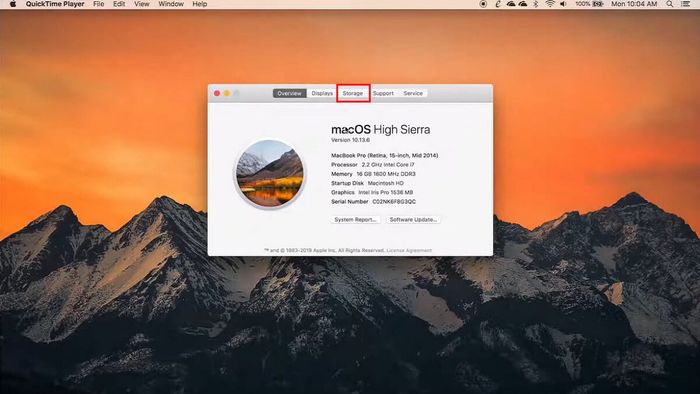Click the clock showing Mon 10:04 AM
The height and width of the screenshot is (394, 700).
[x=634, y=4]
